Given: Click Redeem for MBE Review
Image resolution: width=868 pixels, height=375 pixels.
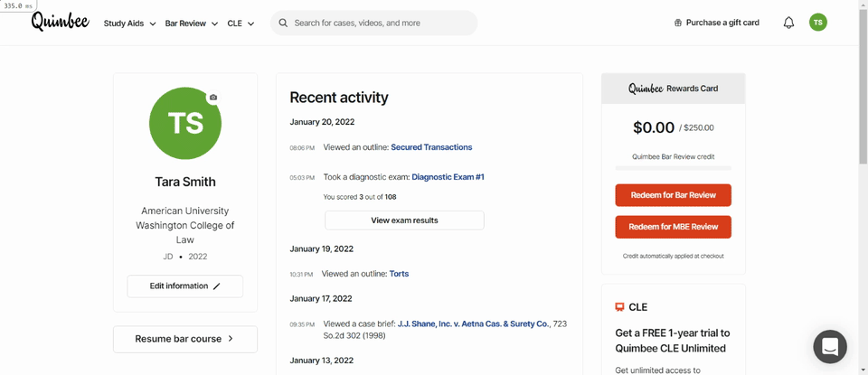Looking at the screenshot, I should [x=673, y=227].
